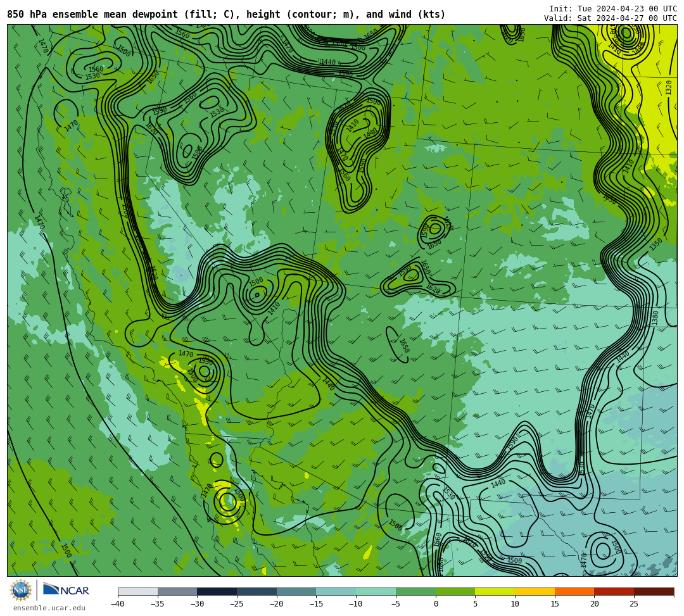This screenshot has height=616, width=684.
Task: Click the −35 colorbar tick label
Action: 158,604
